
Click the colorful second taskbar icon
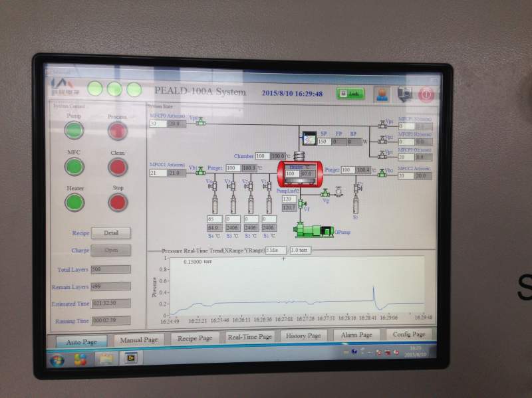click(80, 359)
